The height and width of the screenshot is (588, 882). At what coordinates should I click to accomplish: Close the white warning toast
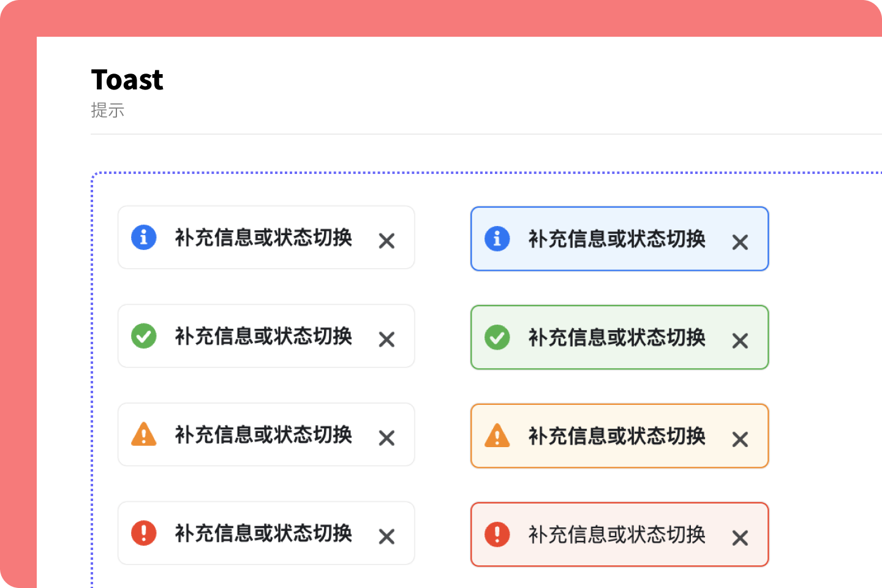(386, 438)
